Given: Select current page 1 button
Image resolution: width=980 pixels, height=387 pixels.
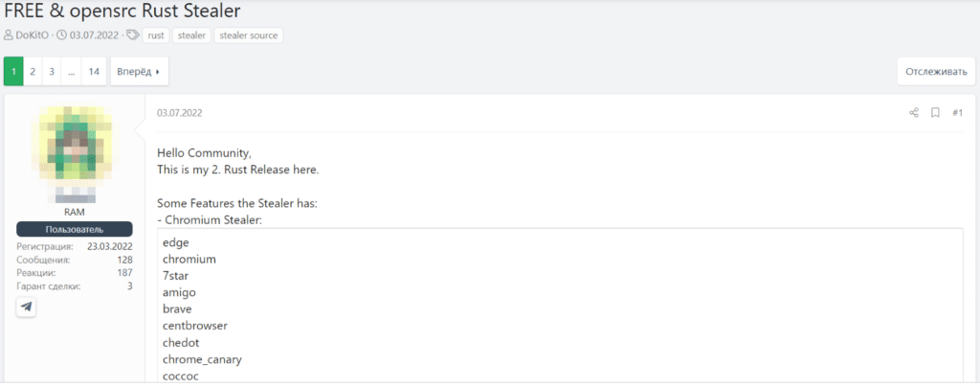Looking at the screenshot, I should 13,72.
